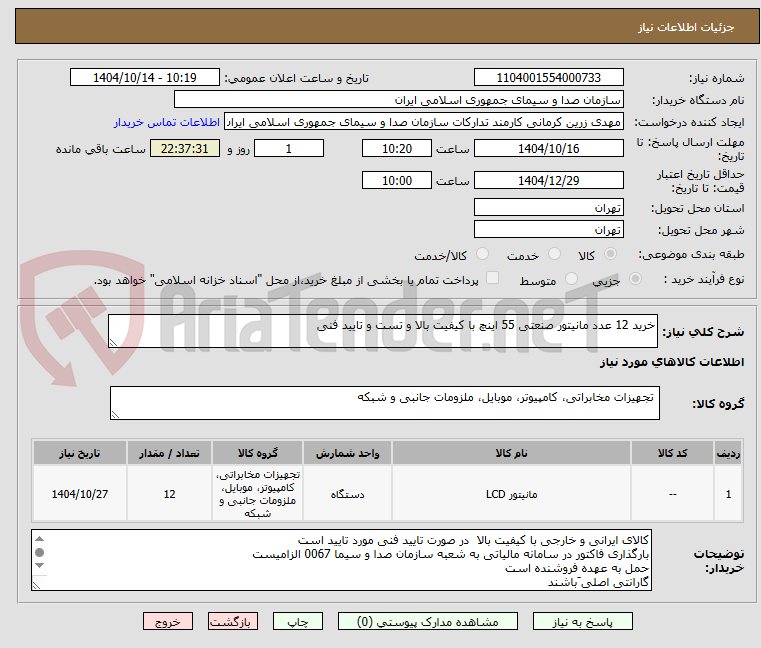Select the متوسط purchase type radio
This screenshot has height=648, width=761.
coord(571,279)
